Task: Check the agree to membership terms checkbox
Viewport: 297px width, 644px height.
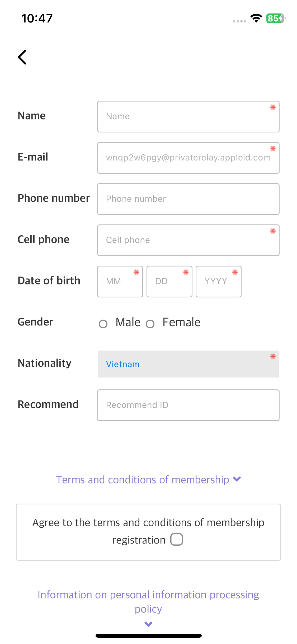Action: [x=177, y=539]
